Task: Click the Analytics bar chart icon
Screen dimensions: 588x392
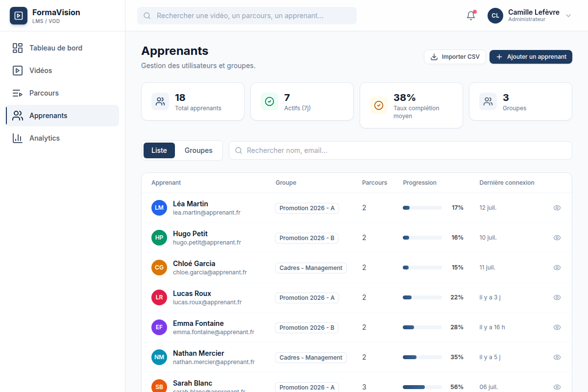Action: (x=18, y=138)
